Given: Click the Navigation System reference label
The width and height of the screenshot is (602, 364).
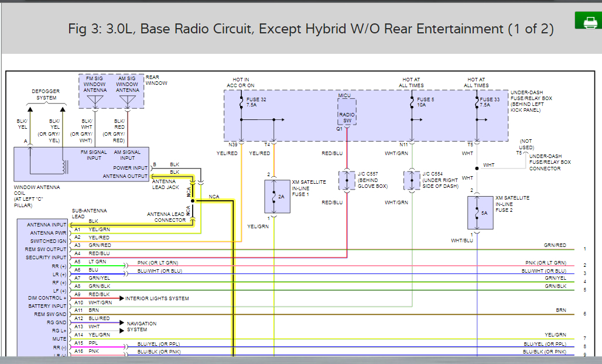Looking at the screenshot, I should click(x=141, y=327).
